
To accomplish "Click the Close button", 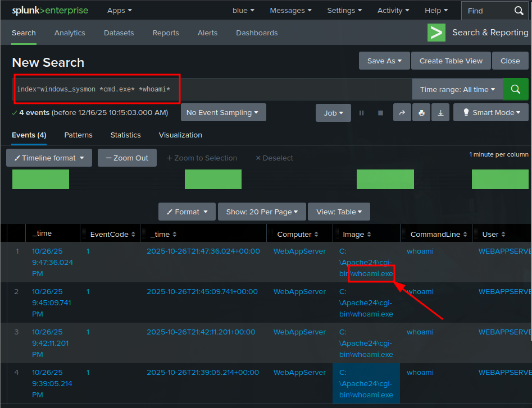I will click(x=510, y=61).
